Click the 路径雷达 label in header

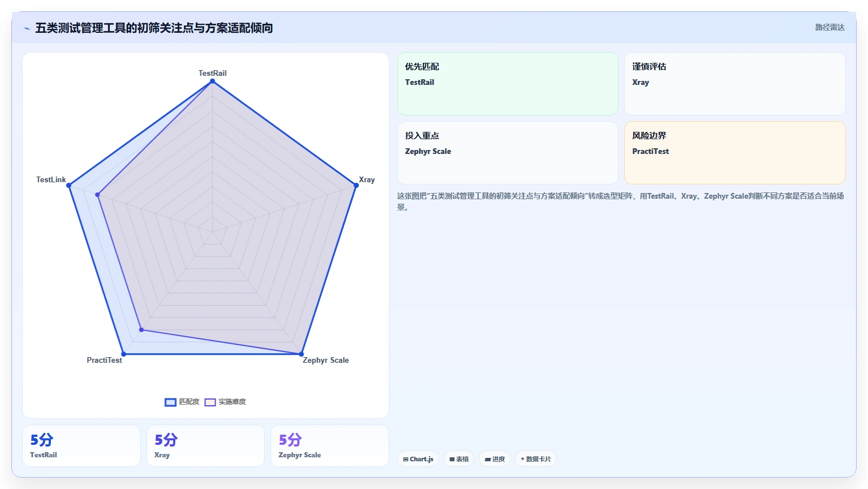[830, 27]
